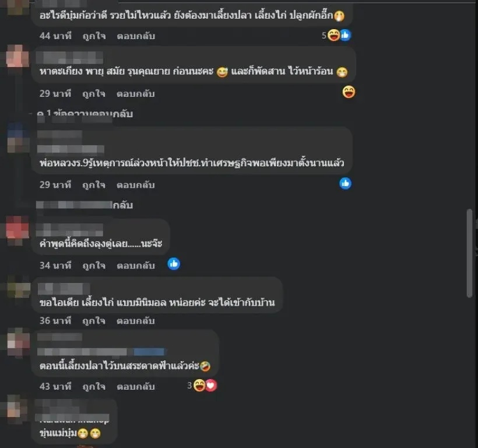478x448 pixels.
Task: Expand the 1 reply under the 29-minute comment
Action: pyautogui.click(x=85, y=114)
